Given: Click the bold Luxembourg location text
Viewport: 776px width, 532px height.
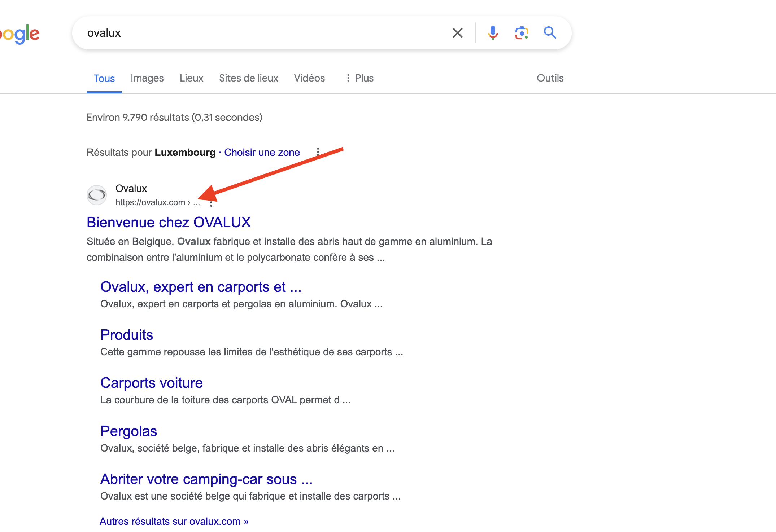Looking at the screenshot, I should [x=185, y=152].
